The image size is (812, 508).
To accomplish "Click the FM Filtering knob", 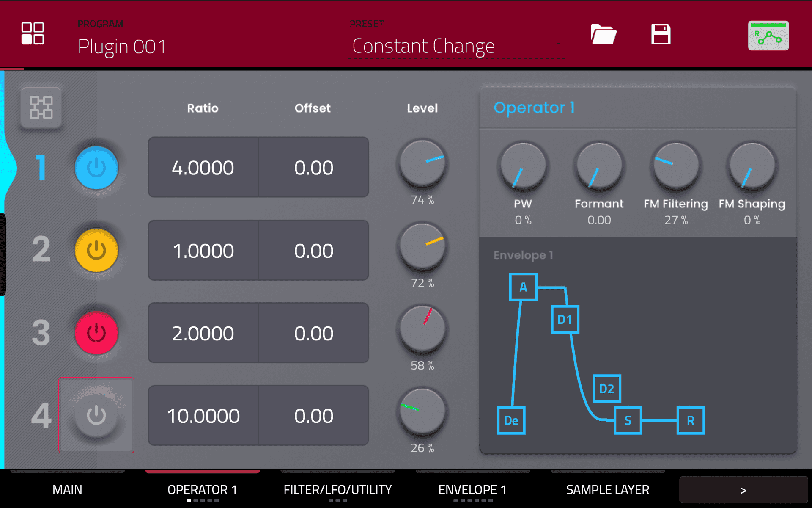I will [675, 166].
